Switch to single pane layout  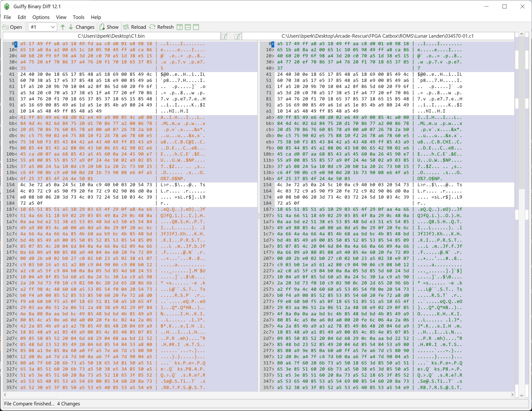tap(196, 27)
